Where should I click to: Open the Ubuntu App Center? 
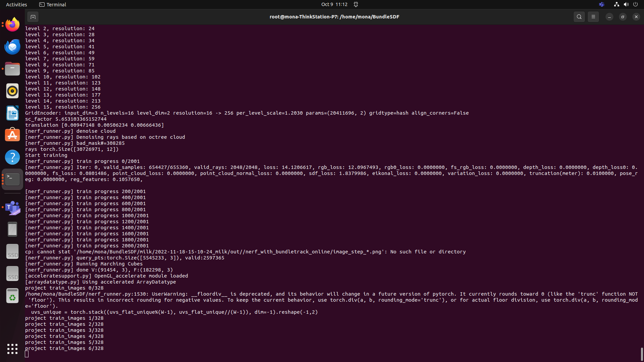(12, 135)
